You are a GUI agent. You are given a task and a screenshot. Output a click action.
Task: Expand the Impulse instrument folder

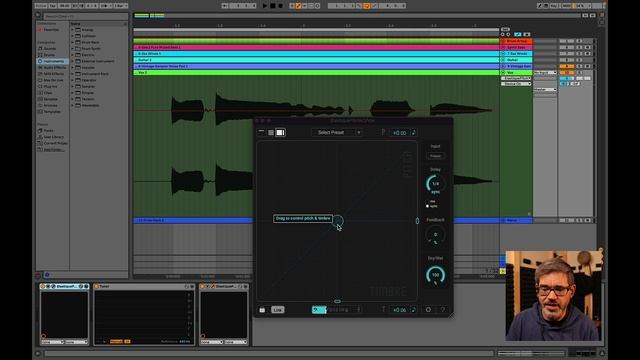pos(73,67)
